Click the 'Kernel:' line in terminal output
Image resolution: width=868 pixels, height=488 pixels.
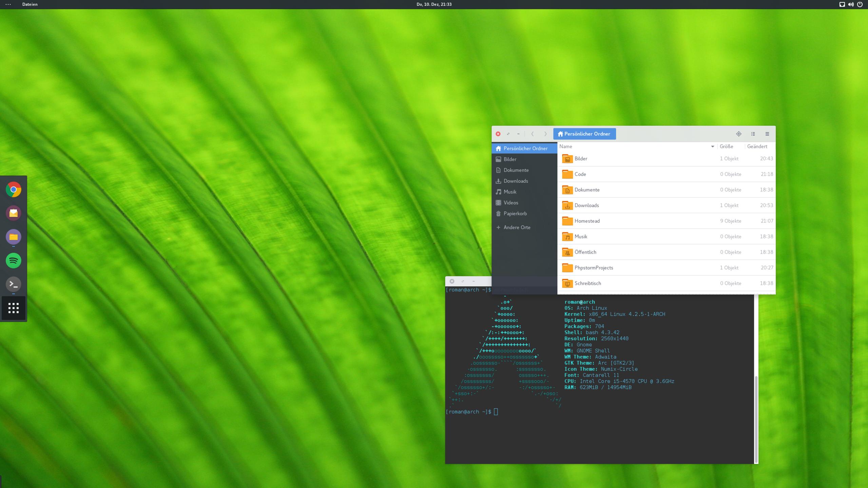coord(615,314)
